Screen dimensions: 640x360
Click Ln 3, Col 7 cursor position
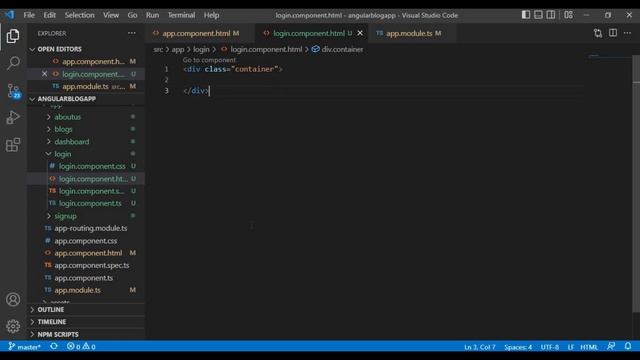point(480,347)
